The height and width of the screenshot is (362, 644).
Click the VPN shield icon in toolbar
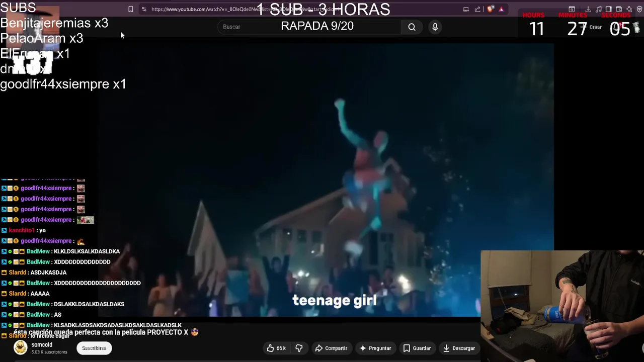tap(639, 9)
